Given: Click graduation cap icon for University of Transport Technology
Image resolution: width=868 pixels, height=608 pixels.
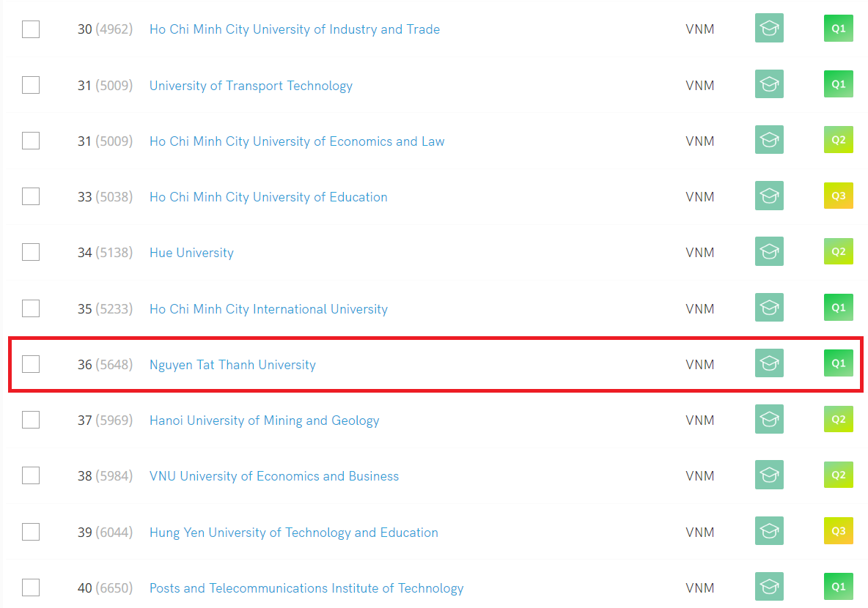Looking at the screenshot, I should click(x=769, y=85).
